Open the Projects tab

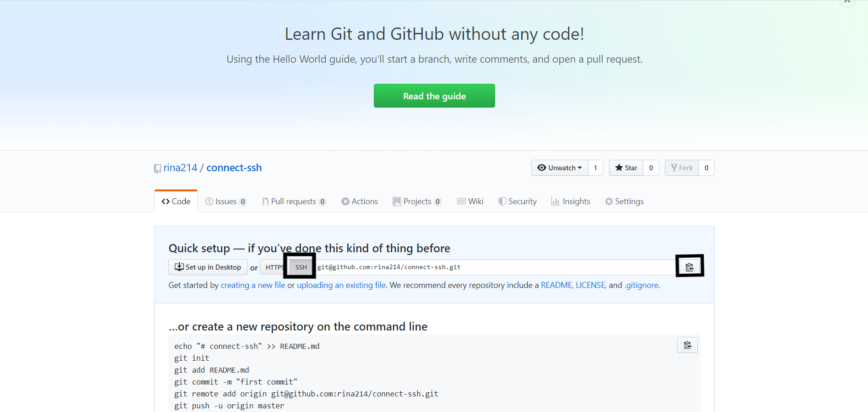pos(417,201)
